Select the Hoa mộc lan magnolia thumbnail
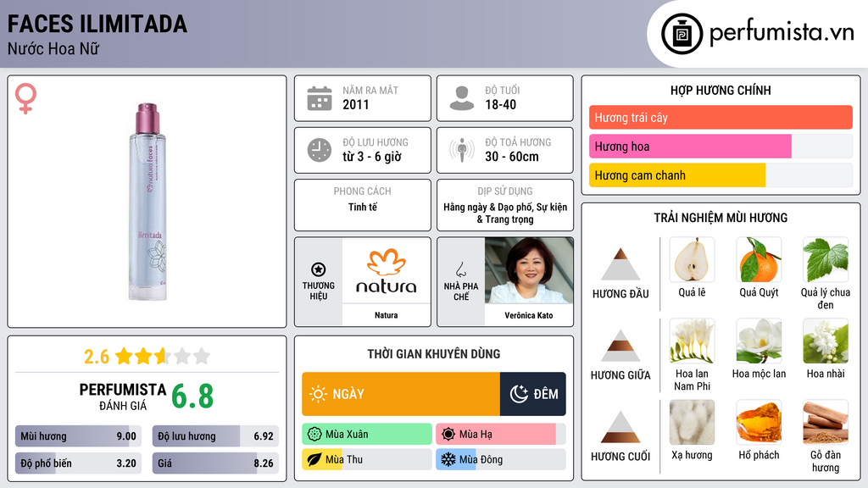Screen dimensions: 868x488 759,341
